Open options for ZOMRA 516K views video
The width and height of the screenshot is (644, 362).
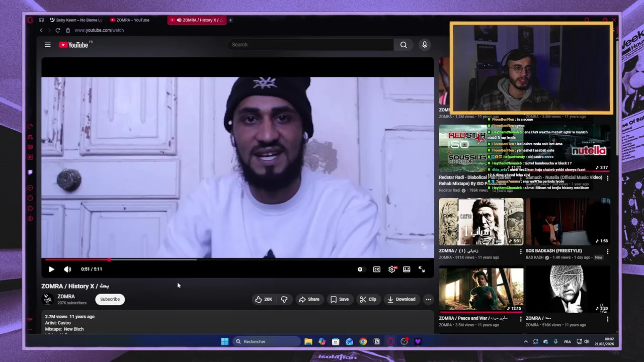607,319
